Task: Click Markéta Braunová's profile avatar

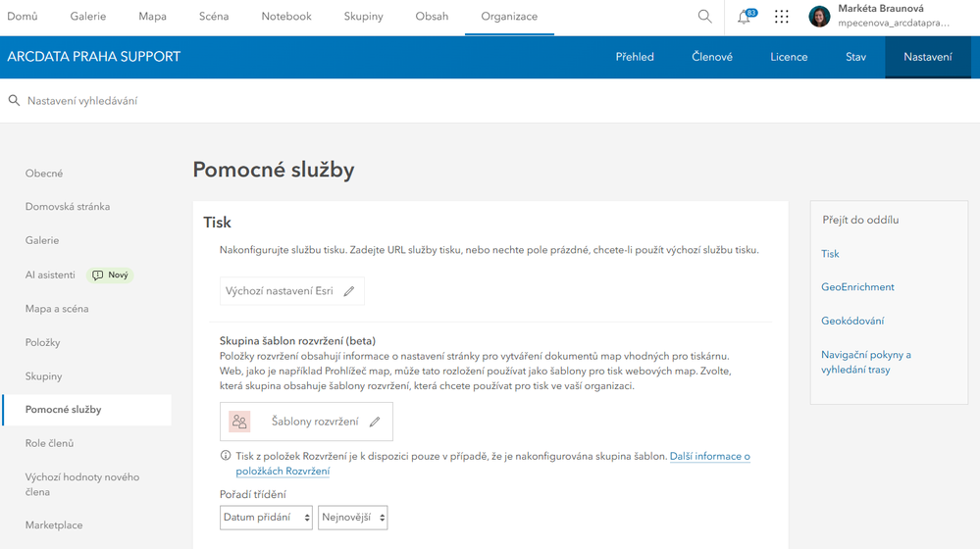Action: [x=819, y=17]
